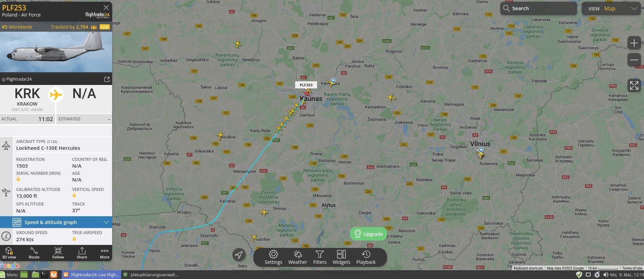This screenshot has height=279, width=644.
Task: Center map on my location arrow
Action: click(x=239, y=255)
